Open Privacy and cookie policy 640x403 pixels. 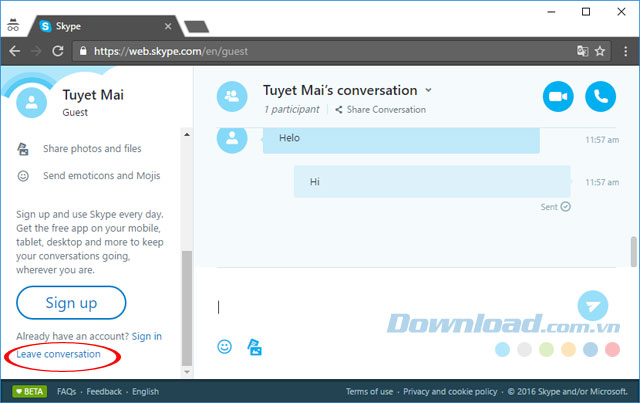coord(450,392)
